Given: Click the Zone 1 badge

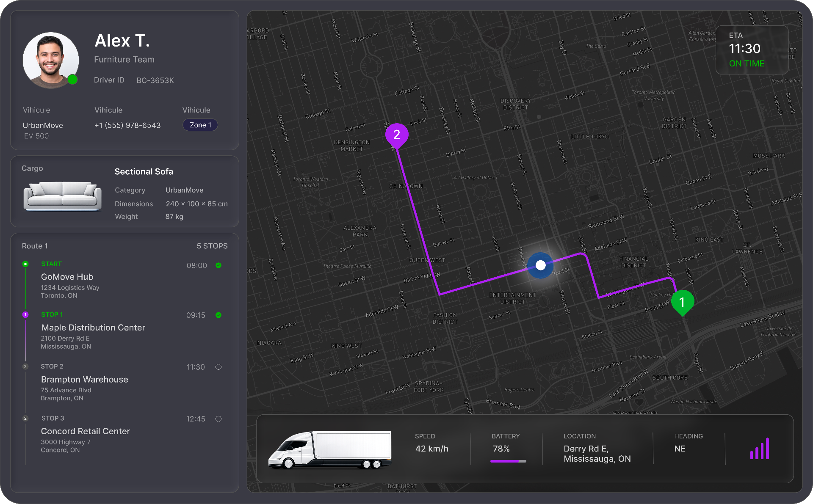Looking at the screenshot, I should [200, 125].
